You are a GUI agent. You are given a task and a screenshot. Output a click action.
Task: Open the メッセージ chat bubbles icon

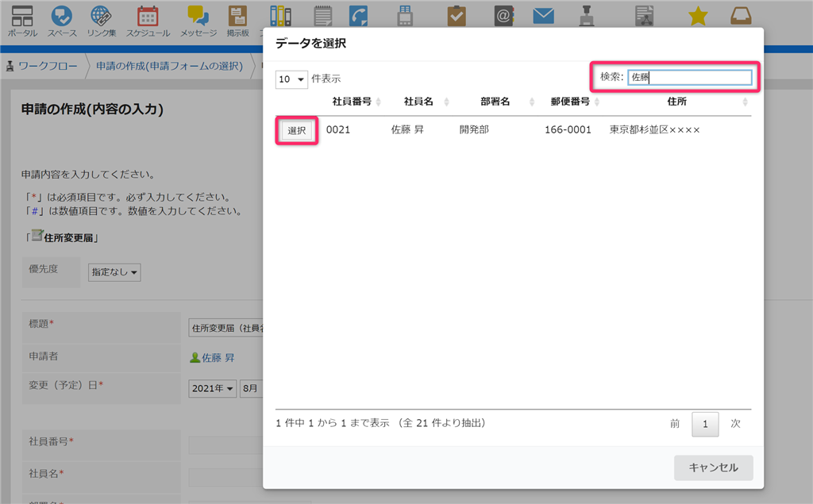(x=198, y=21)
